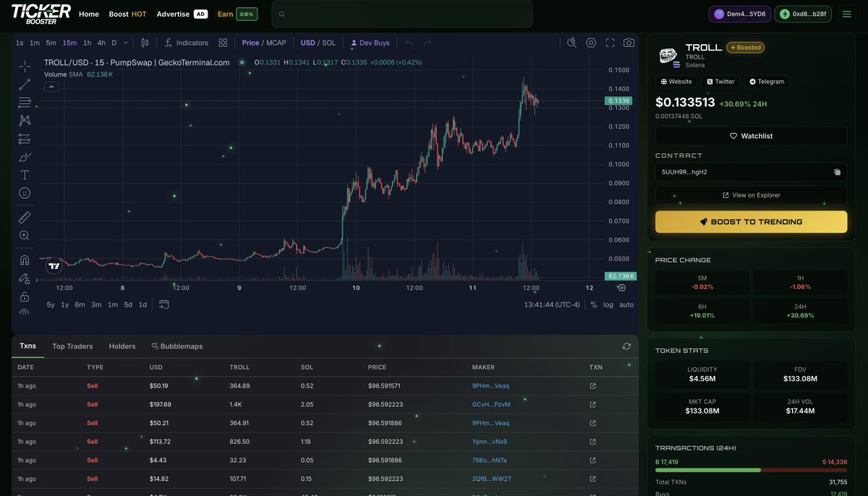Switch chart currency to SOL
The width and height of the screenshot is (868, 496).
(329, 43)
